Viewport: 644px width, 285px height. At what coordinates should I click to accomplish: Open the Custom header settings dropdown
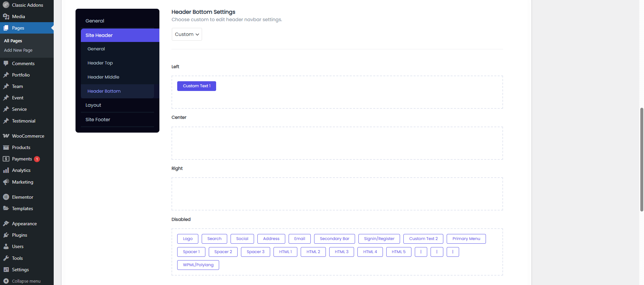pyautogui.click(x=187, y=34)
